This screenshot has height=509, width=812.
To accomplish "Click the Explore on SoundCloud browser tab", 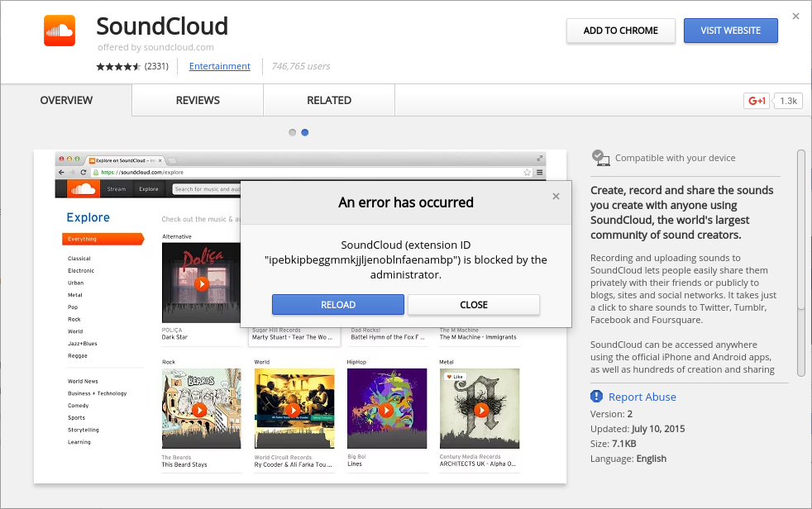I will [126, 160].
